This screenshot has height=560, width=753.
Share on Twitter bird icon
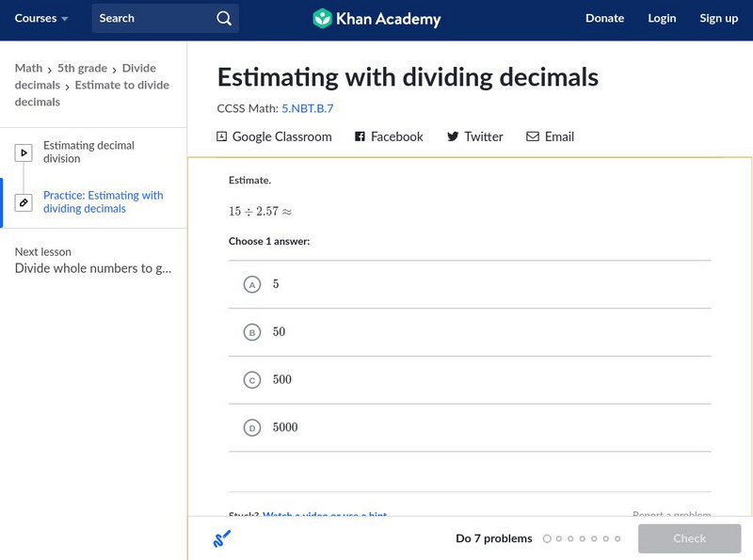click(453, 136)
